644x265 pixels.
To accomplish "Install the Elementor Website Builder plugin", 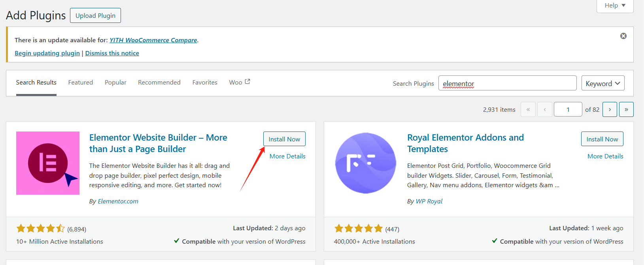I will point(284,139).
